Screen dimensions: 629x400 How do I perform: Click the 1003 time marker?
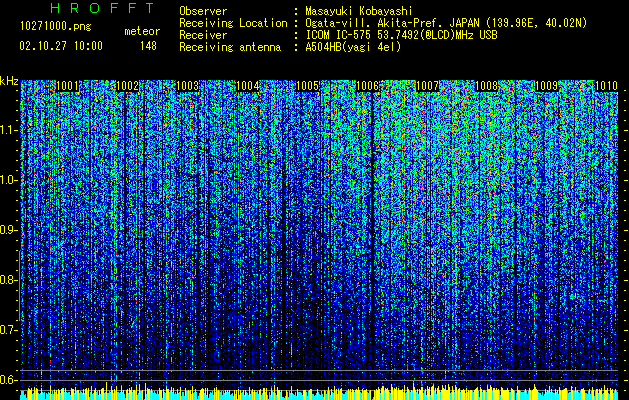point(187,86)
